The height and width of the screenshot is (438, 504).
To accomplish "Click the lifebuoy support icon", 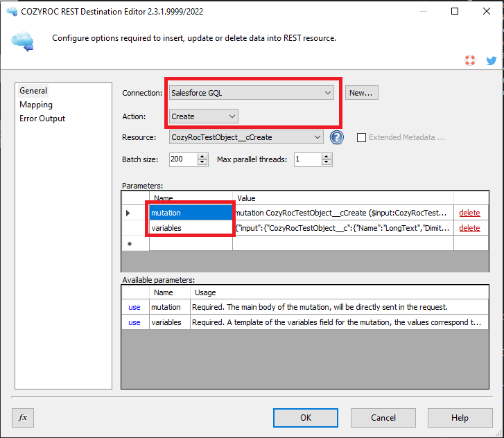I will point(471,61).
